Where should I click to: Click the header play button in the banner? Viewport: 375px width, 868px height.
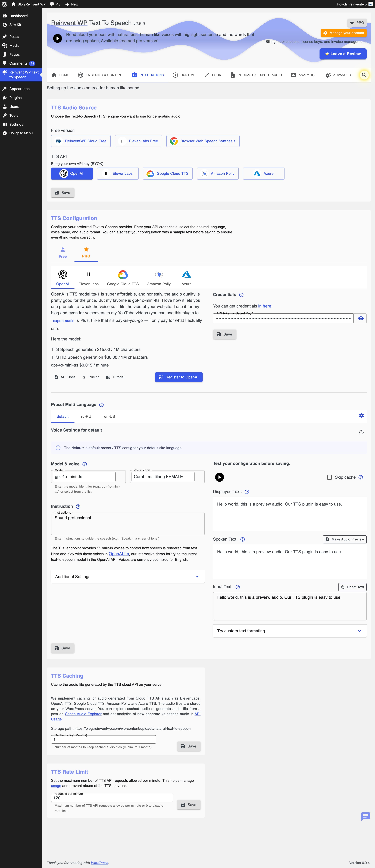pyautogui.click(x=58, y=38)
